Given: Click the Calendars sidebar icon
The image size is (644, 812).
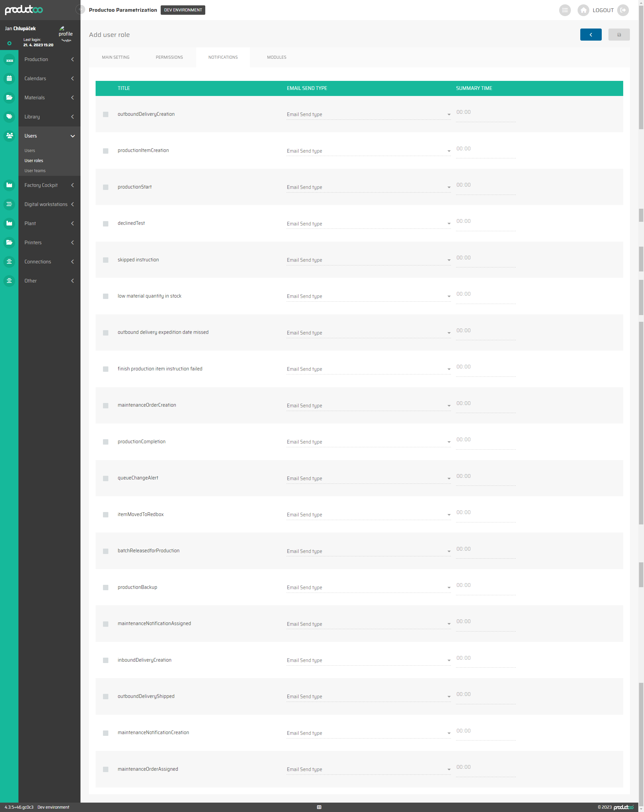Looking at the screenshot, I should point(9,79).
